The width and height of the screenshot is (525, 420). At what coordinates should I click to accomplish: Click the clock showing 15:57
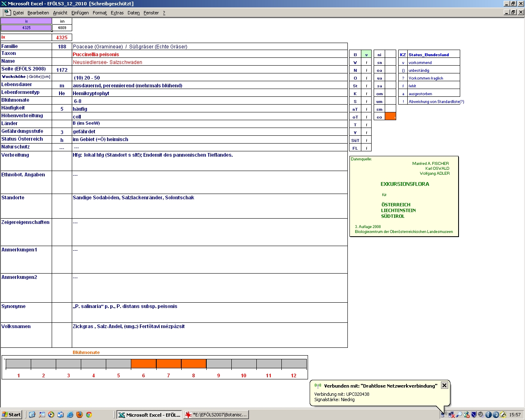coord(515,415)
